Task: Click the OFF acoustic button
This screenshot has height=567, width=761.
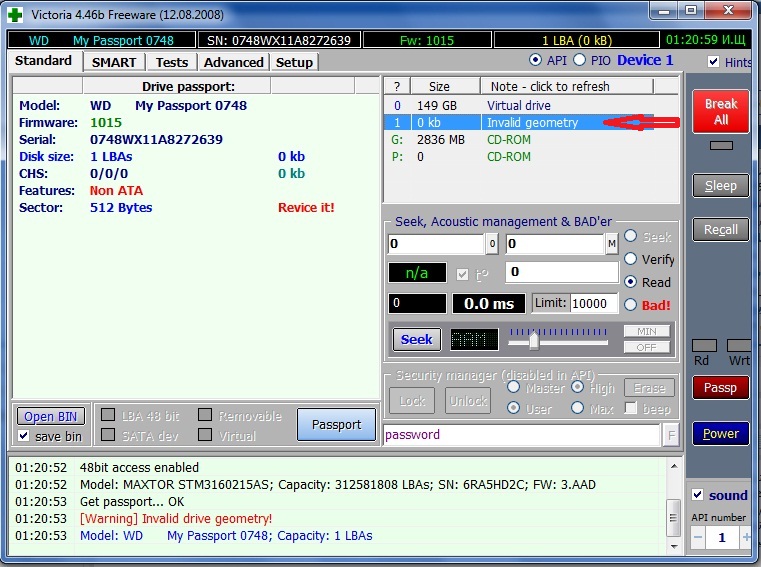Action: coord(646,348)
